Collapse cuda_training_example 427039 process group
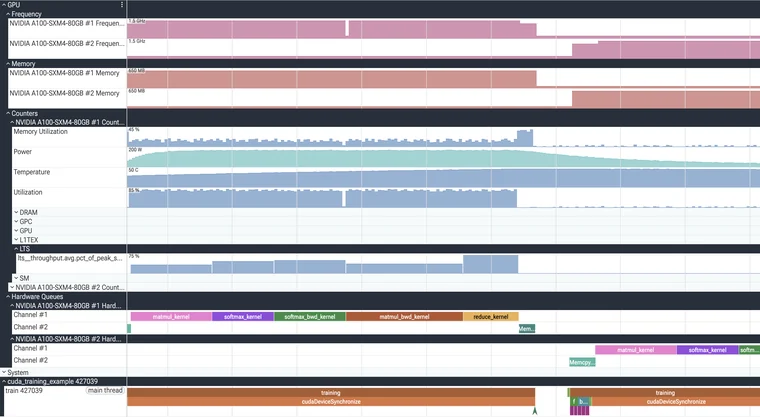Viewport: 760px width, 417px height. pyautogui.click(x=4, y=382)
